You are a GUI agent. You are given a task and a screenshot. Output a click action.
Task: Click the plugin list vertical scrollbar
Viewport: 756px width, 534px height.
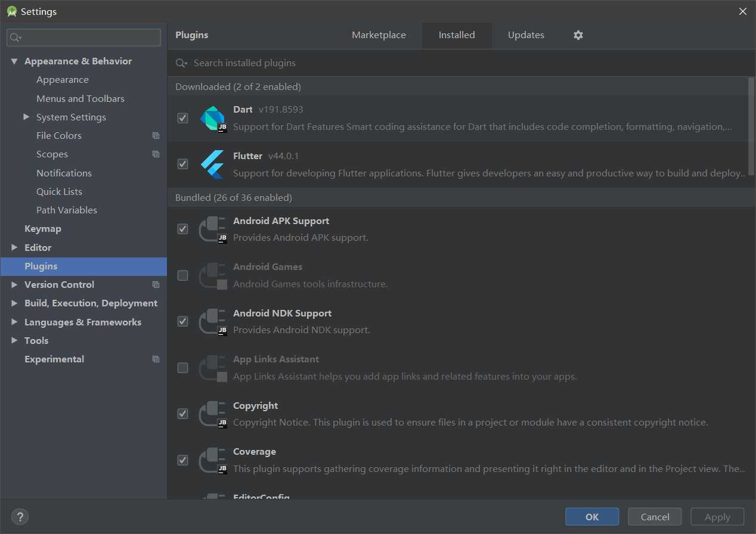[751, 125]
